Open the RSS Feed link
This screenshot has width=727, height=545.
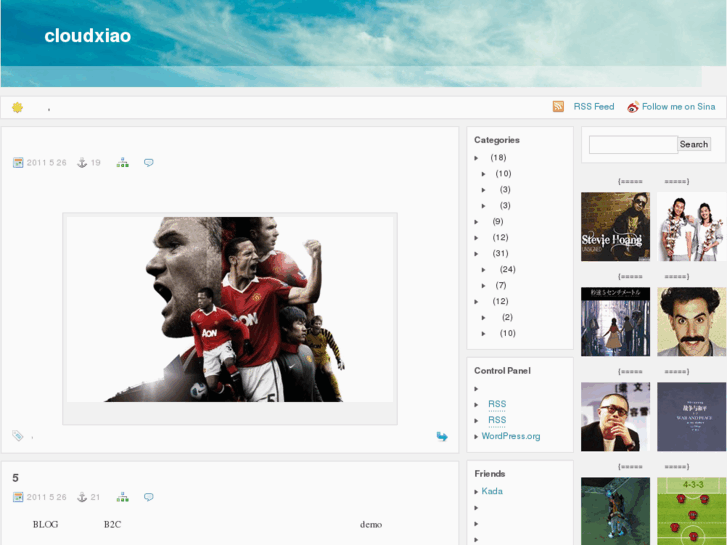pyautogui.click(x=593, y=107)
